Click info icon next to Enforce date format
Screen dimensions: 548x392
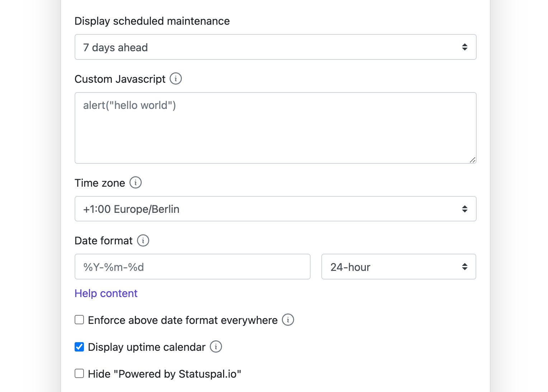pos(288,320)
